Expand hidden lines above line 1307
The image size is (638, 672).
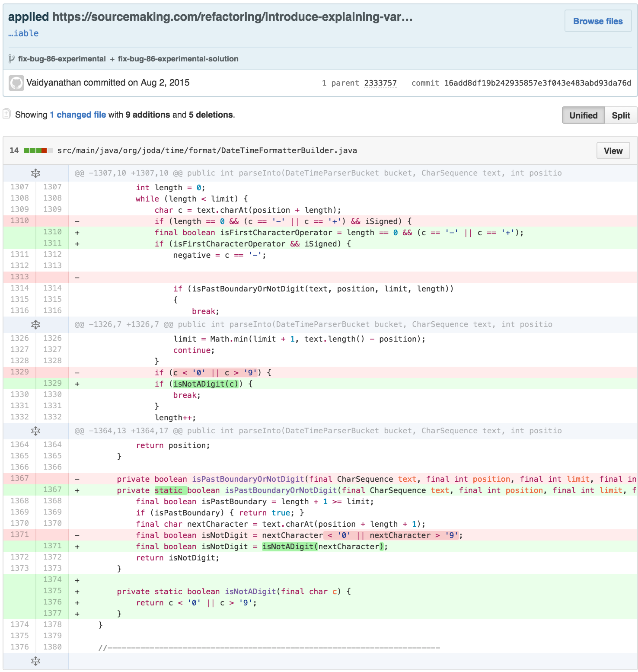tap(35, 173)
